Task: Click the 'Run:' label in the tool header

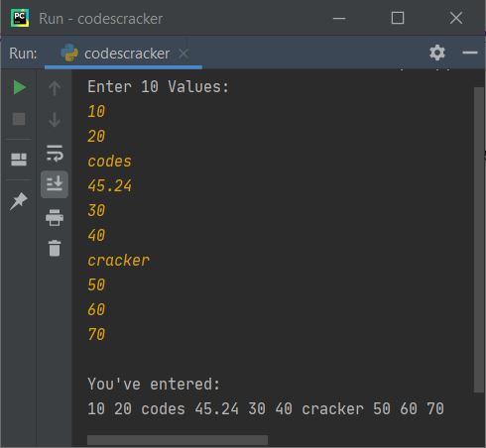Action: [23, 54]
